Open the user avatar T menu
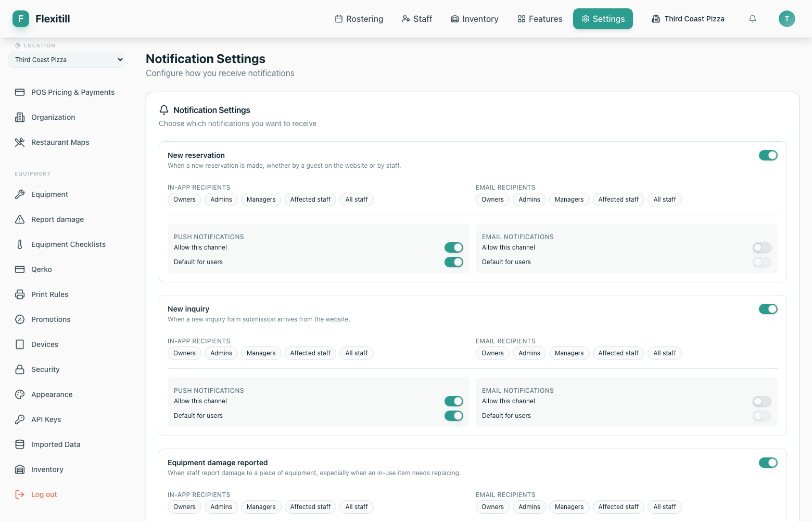The image size is (812, 521). [787, 19]
